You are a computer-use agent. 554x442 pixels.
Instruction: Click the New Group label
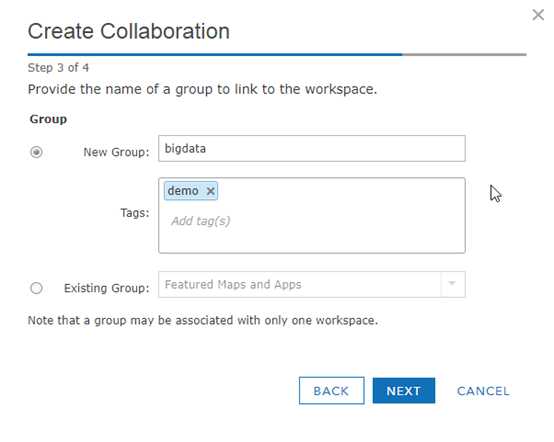pyautogui.click(x=116, y=152)
